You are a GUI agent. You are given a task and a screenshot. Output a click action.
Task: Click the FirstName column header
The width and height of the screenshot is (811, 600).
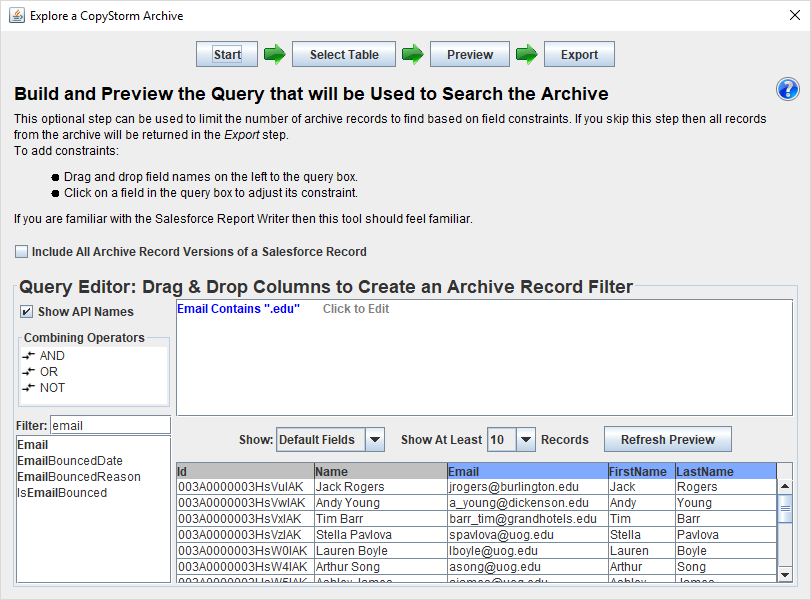(x=641, y=471)
